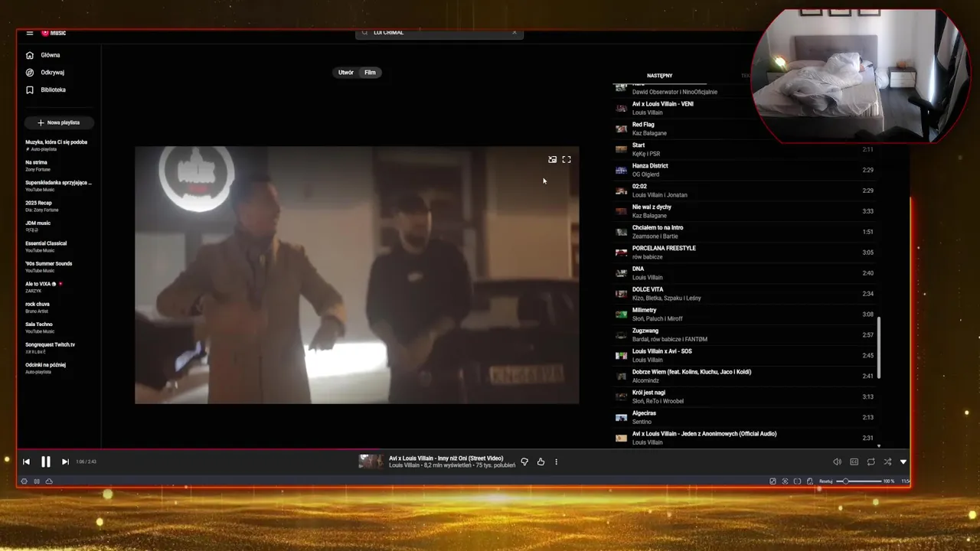
Task: Open the rock chuva playlist
Action: click(38, 307)
